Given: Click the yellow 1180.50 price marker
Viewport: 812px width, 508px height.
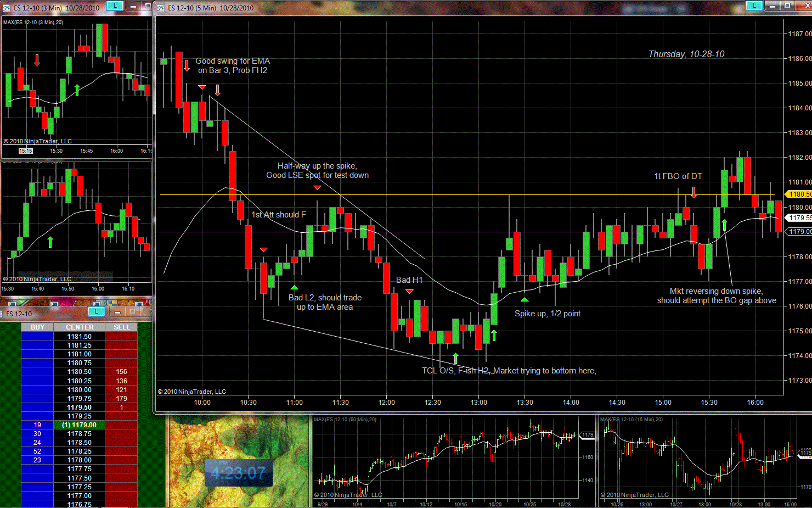Looking at the screenshot, I should [x=799, y=194].
